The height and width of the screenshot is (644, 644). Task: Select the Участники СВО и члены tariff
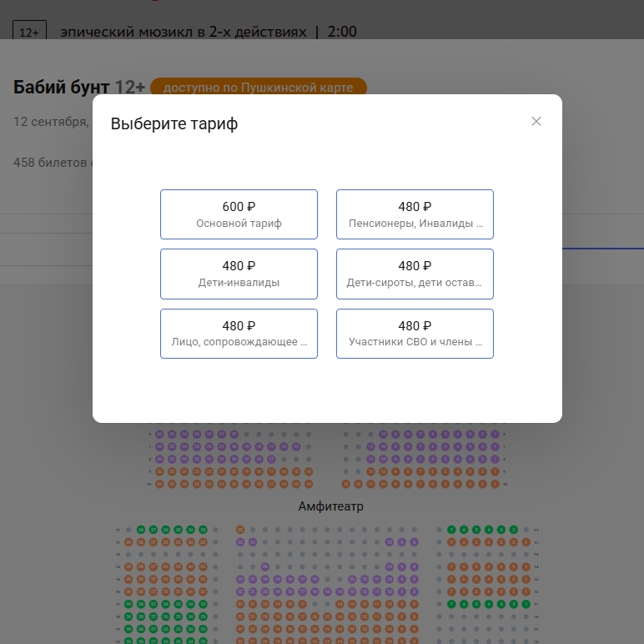(x=415, y=334)
